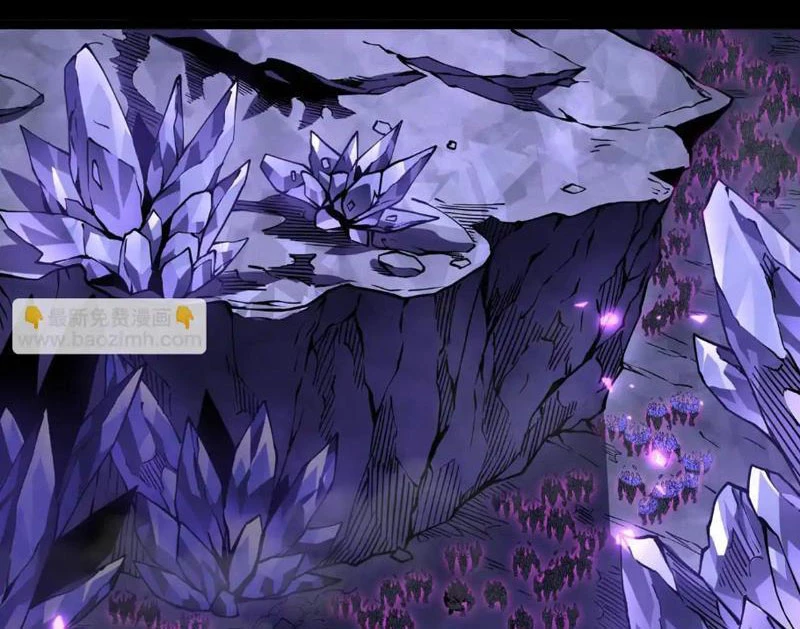Click the black bar above the manga panel

pos(400,14)
